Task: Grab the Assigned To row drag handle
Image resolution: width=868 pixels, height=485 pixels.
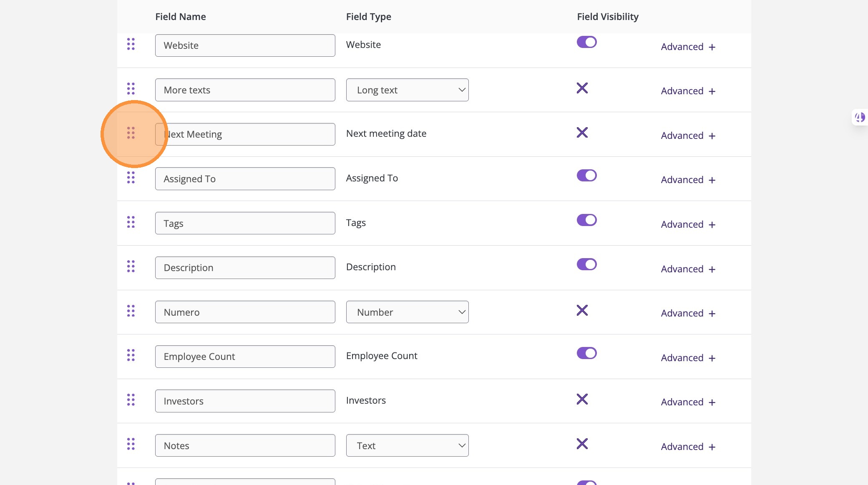Action: click(131, 177)
